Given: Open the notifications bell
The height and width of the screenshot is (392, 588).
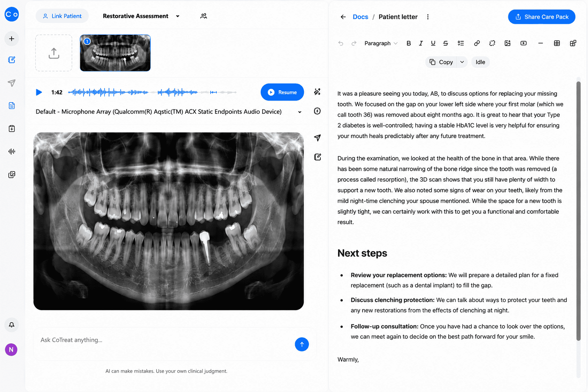Looking at the screenshot, I should 11,325.
